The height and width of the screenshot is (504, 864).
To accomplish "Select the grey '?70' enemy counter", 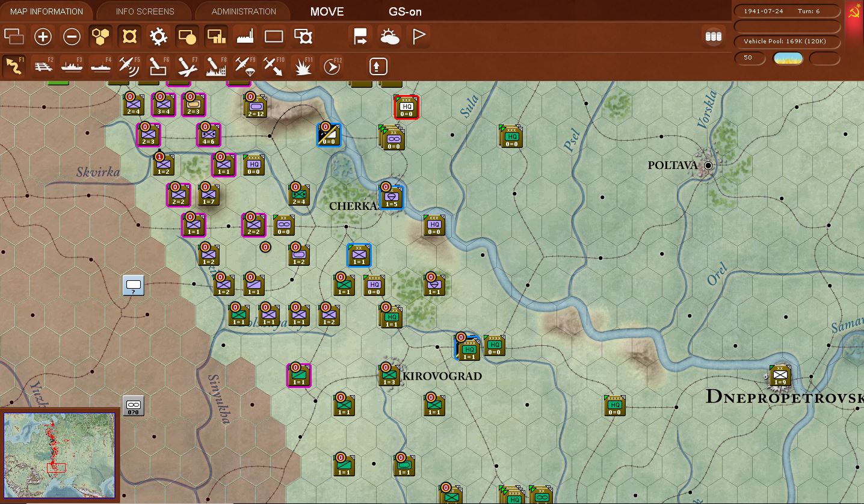I will (134, 406).
